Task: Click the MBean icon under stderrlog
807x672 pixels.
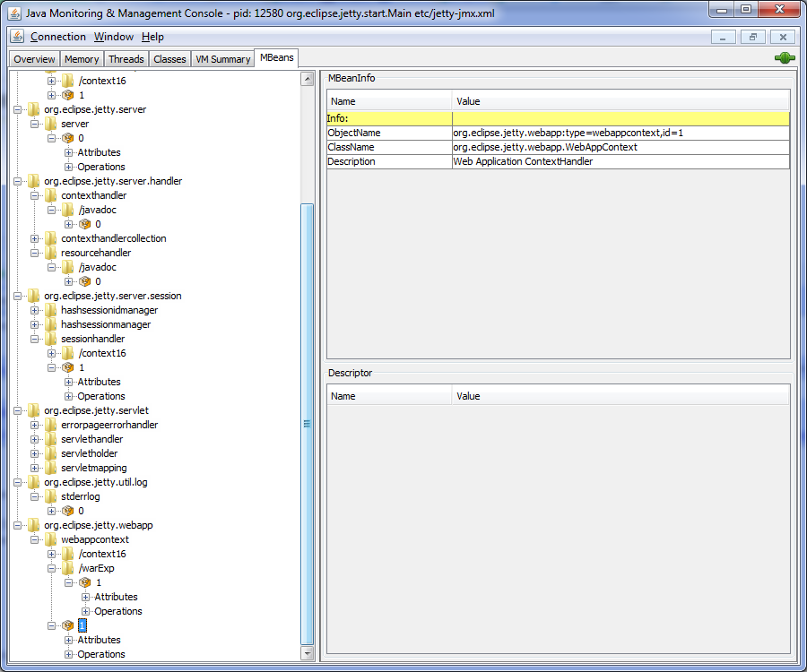Action: click(x=67, y=511)
